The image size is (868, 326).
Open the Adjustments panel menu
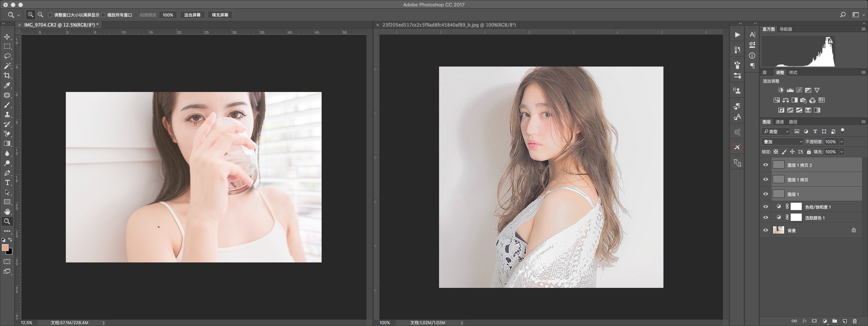click(x=864, y=72)
